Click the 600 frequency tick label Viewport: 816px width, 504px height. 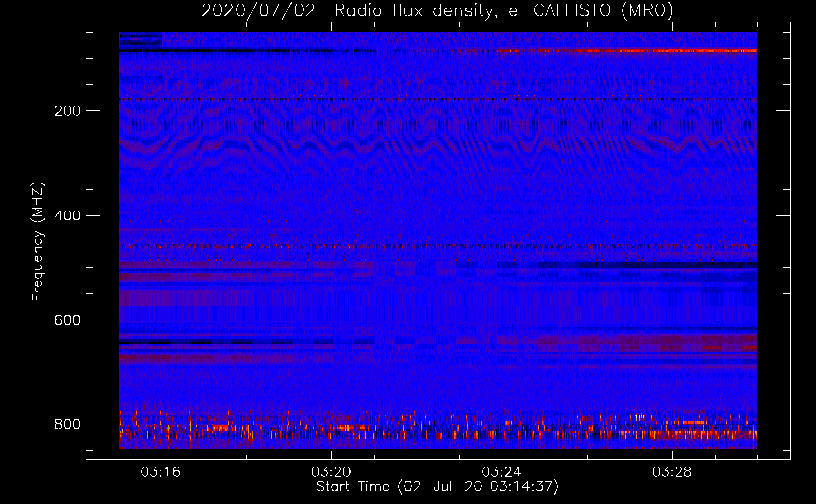(68, 321)
